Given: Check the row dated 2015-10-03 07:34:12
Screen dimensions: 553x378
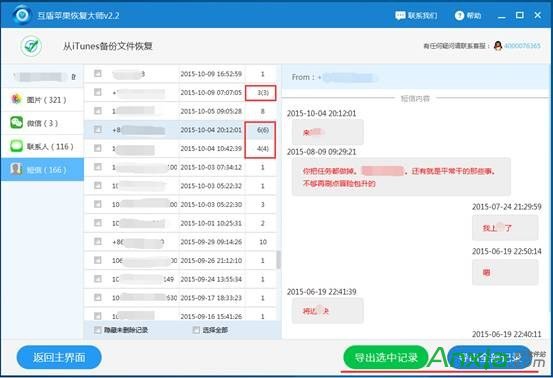Looking at the screenshot, I should (x=98, y=166).
